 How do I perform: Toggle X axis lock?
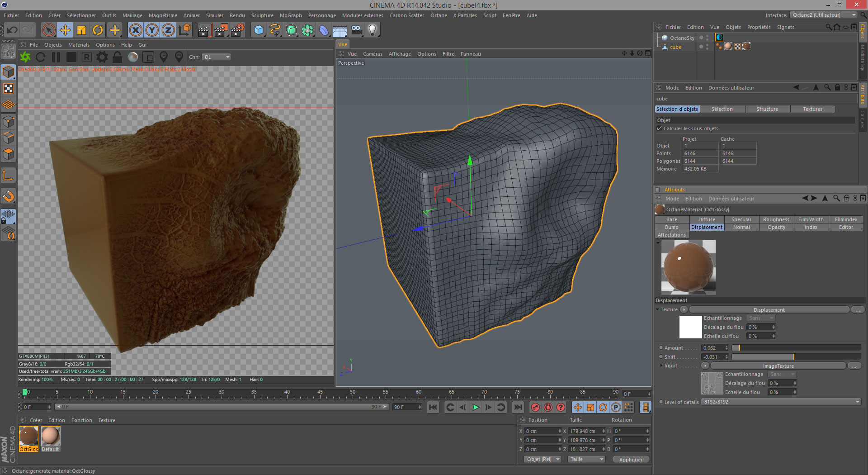pyautogui.click(x=135, y=30)
